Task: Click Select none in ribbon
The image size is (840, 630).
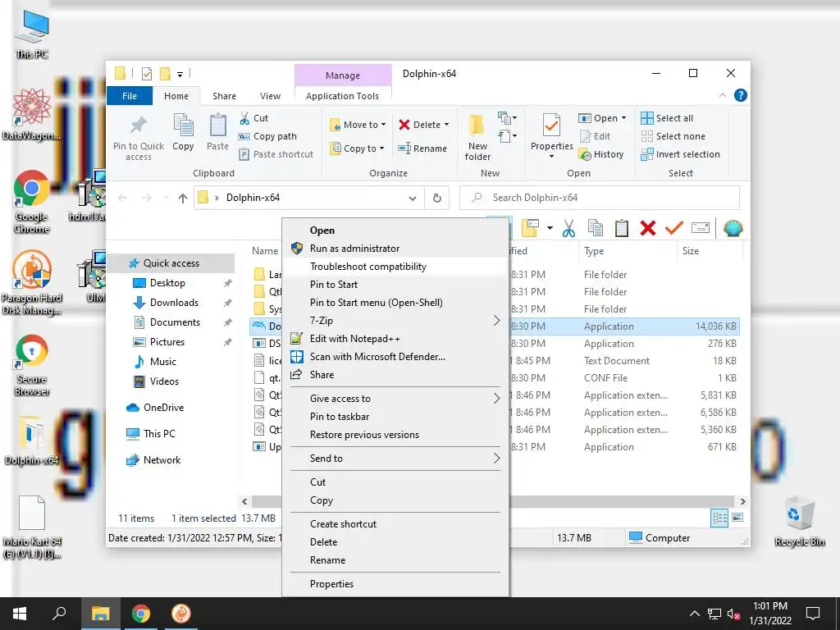Action: pyautogui.click(x=673, y=136)
